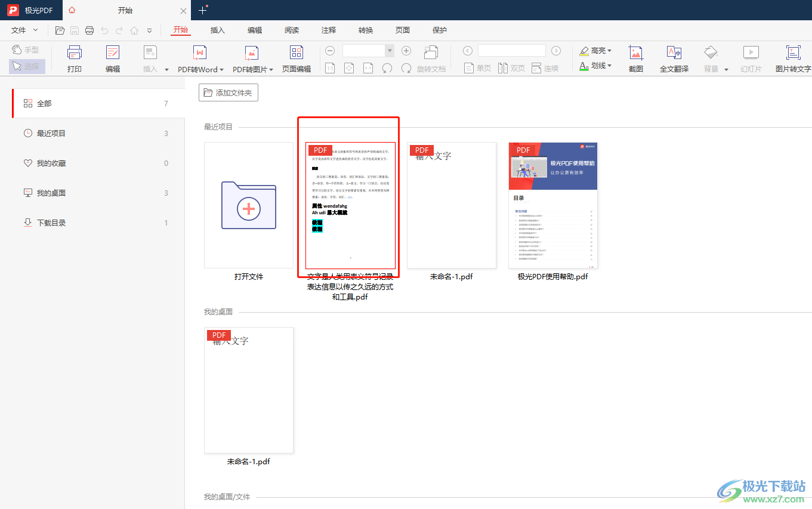
Task: Open the new tab plus button
Action: click(x=203, y=10)
